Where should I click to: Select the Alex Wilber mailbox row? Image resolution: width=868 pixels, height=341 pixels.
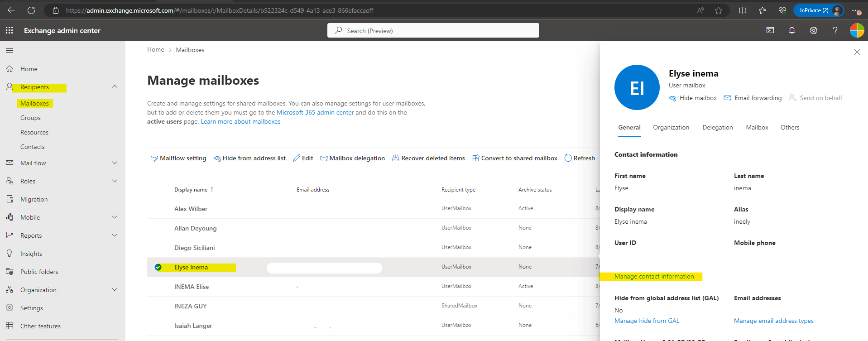click(374, 209)
